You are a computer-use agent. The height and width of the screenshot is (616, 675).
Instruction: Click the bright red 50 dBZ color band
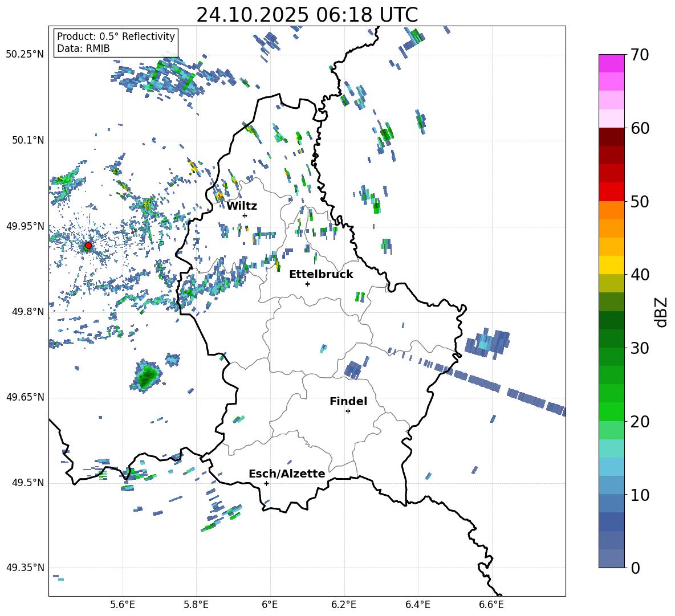click(611, 192)
